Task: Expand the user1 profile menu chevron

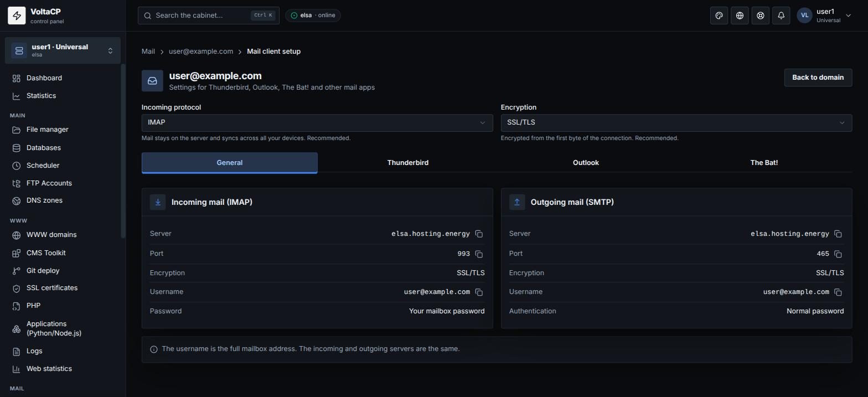Action: [x=849, y=16]
